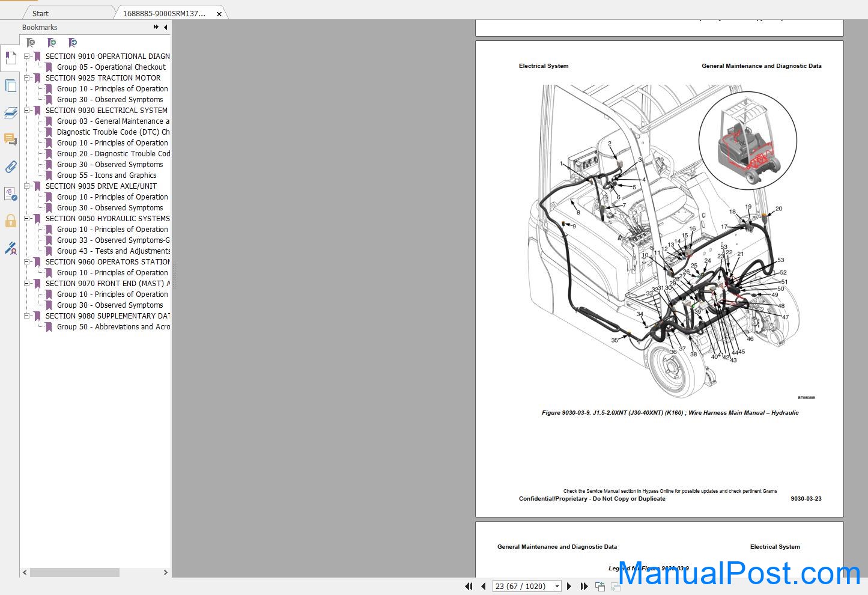Select SECTION 9050 HYDRAULIC SYSTEMS bookmark
The image size is (868, 595).
(108, 218)
